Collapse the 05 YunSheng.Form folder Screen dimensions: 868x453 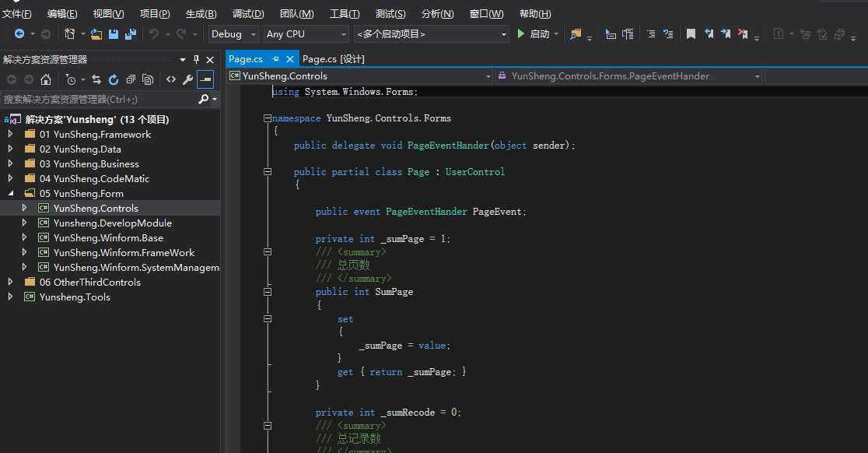[x=11, y=193]
